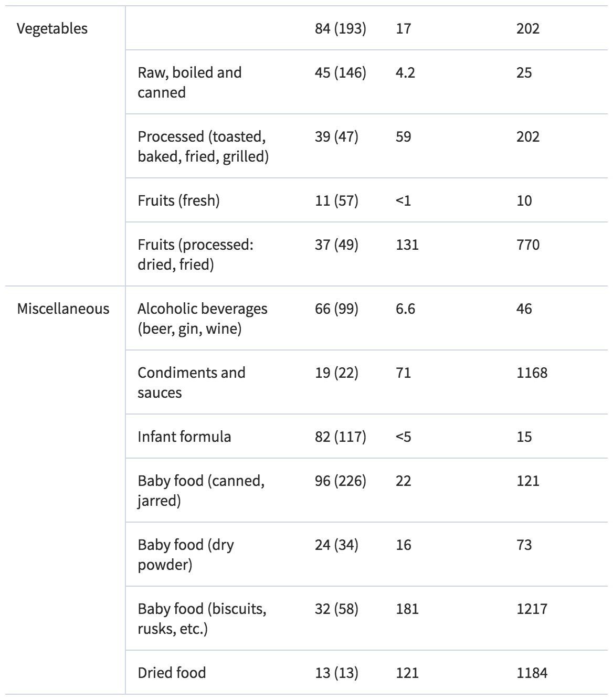The width and height of the screenshot is (613, 700).
Task: Click the '96 (226)' baby food value
Action: coord(341,481)
